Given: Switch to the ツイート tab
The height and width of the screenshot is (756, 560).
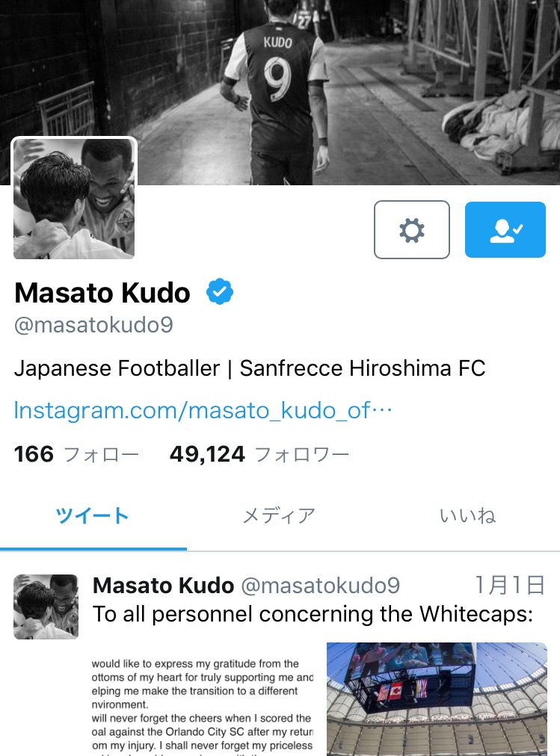Looking at the screenshot, I should click(x=93, y=516).
